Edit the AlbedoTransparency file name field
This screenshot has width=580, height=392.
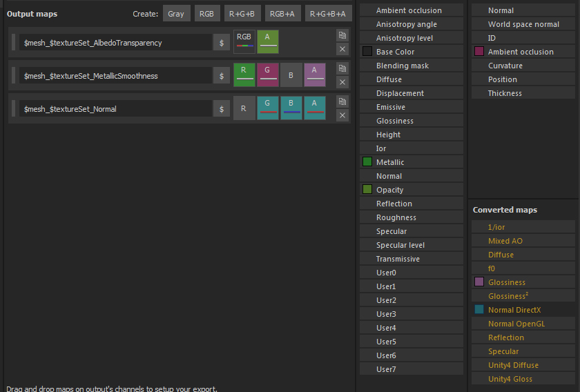[x=115, y=43]
